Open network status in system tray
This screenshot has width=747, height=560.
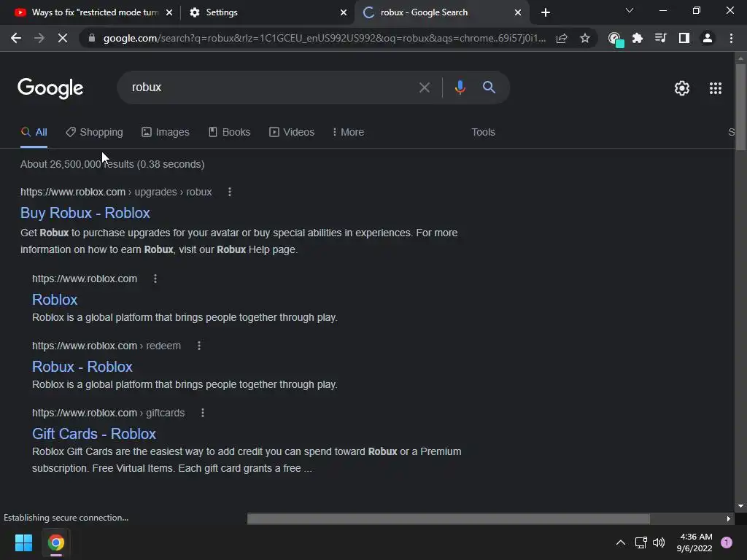click(640, 542)
